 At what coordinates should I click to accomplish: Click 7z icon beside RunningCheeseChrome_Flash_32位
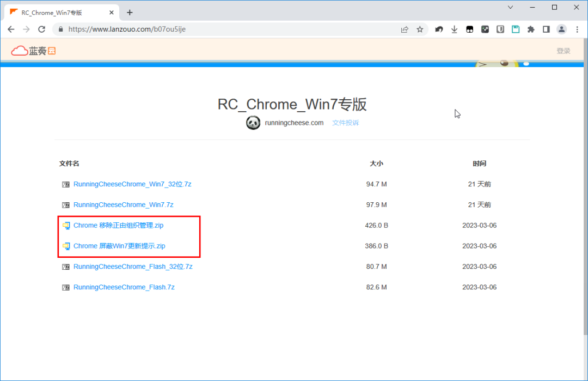(66, 267)
